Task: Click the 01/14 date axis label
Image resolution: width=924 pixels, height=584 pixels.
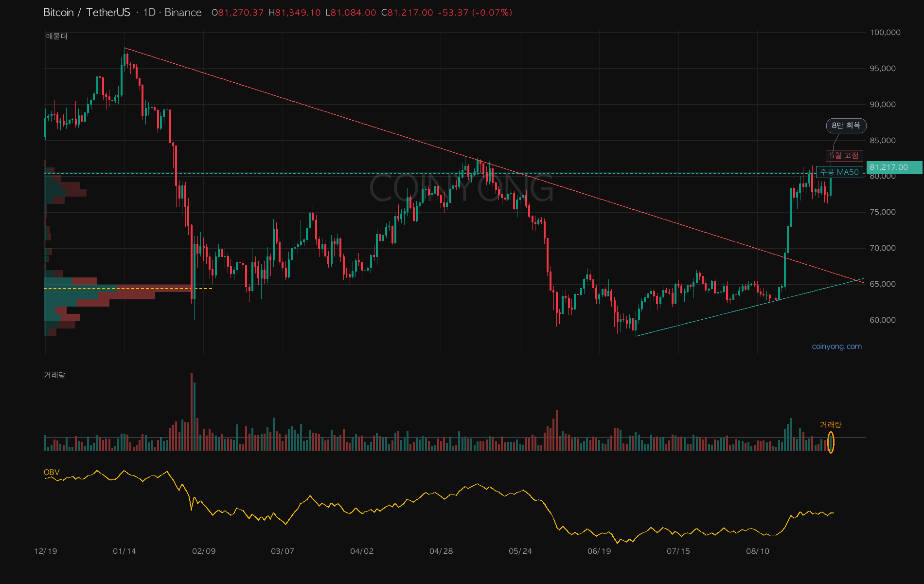Action: pyautogui.click(x=124, y=551)
